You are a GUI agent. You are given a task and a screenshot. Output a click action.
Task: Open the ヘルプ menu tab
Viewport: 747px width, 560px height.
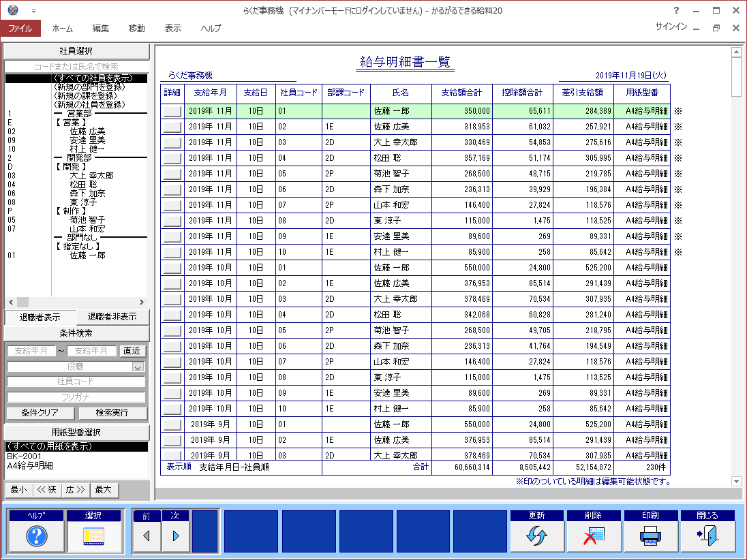pyautogui.click(x=211, y=29)
